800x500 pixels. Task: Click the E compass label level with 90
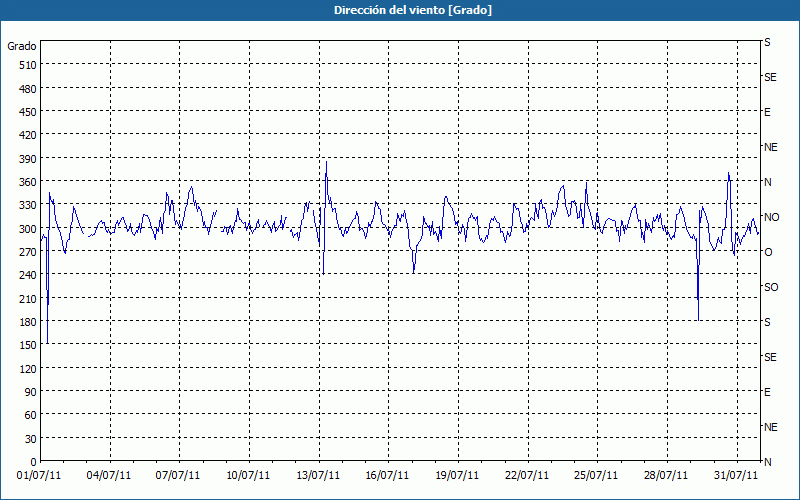(x=767, y=392)
